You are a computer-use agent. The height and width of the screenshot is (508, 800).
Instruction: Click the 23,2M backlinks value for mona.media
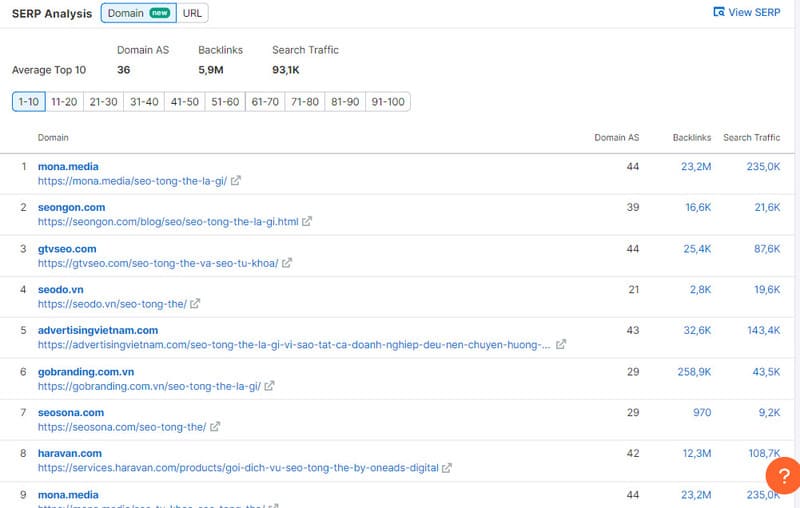696,167
